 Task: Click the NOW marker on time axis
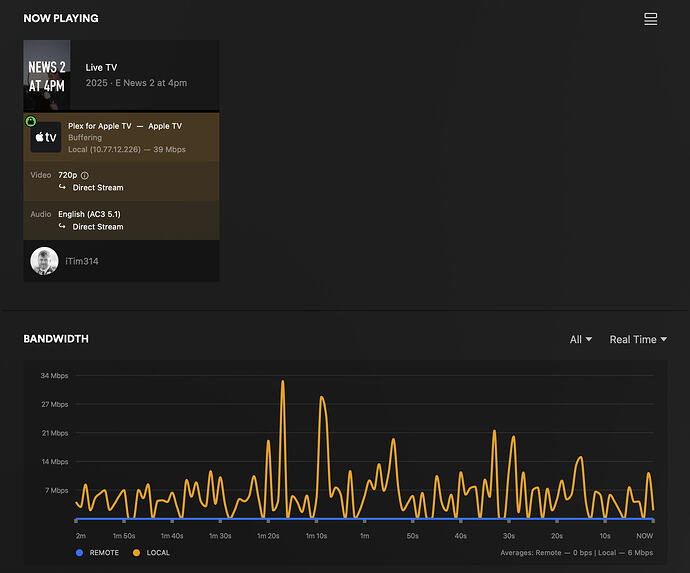[645, 536]
